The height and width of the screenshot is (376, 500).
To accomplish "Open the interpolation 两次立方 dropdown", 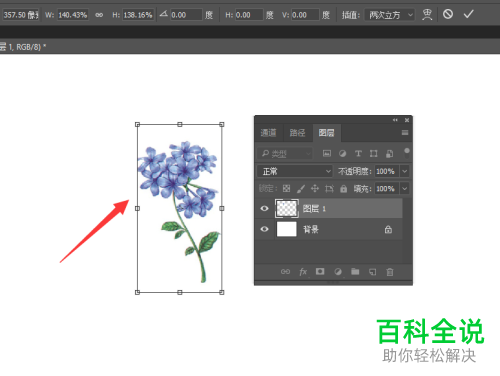I will pyautogui.click(x=390, y=15).
